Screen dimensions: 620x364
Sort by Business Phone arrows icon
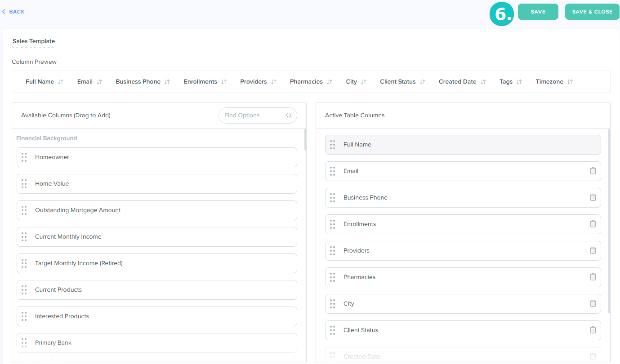click(167, 82)
